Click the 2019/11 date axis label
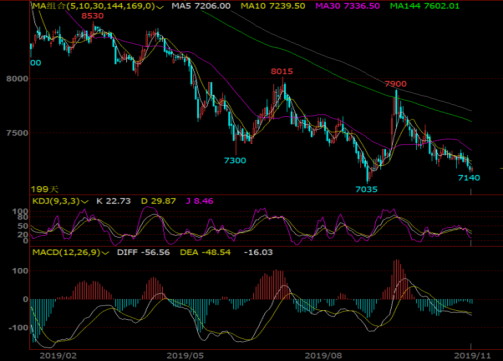Viewport: 503px width, 361px height. click(472, 356)
